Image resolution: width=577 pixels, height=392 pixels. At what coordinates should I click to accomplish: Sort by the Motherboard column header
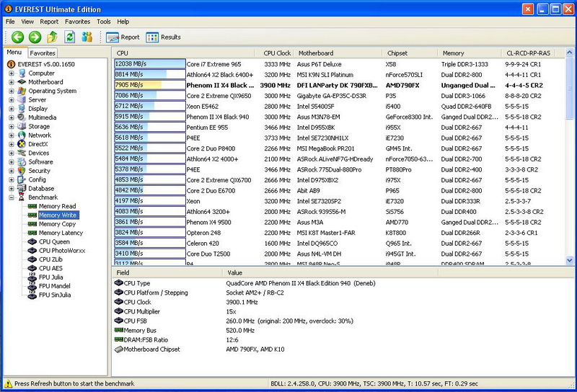(338, 53)
